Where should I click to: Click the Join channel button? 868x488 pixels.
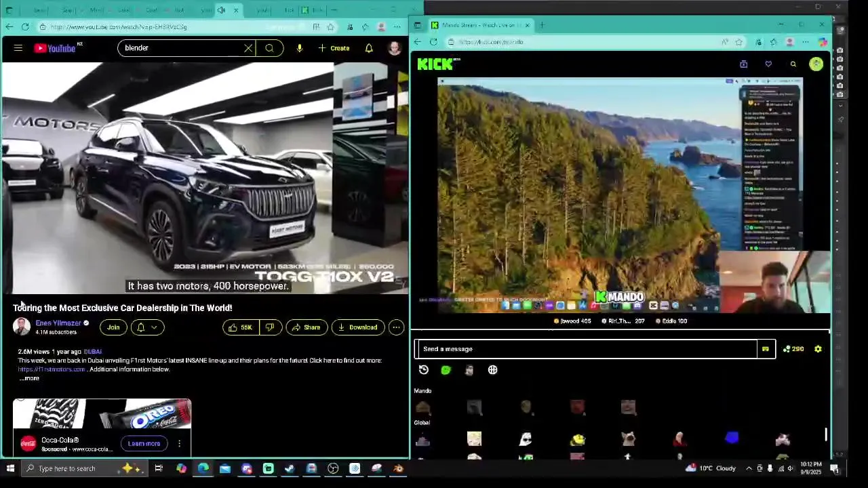click(113, 327)
